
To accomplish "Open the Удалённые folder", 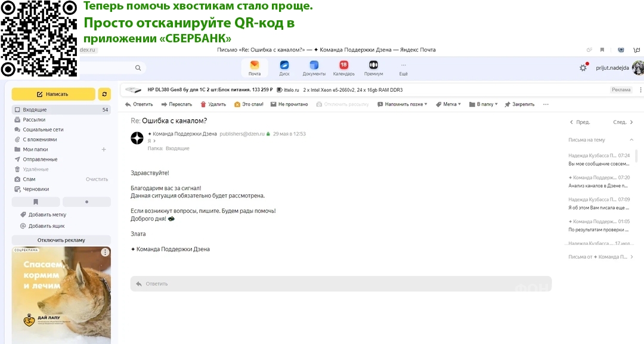I will 35,169.
